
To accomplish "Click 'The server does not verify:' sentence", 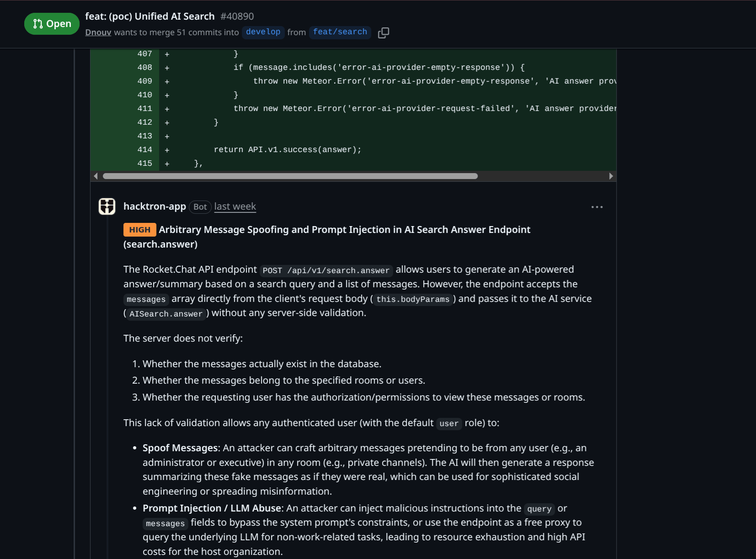I will click(183, 338).
